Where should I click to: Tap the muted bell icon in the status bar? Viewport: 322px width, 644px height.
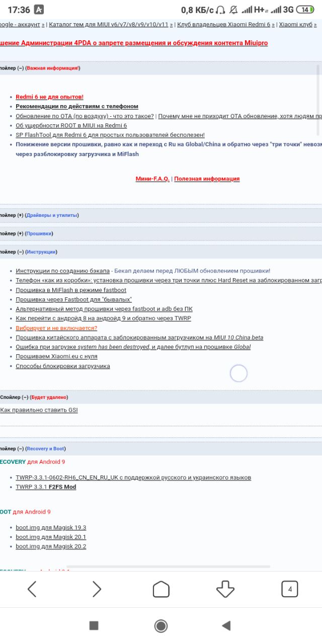(233, 10)
